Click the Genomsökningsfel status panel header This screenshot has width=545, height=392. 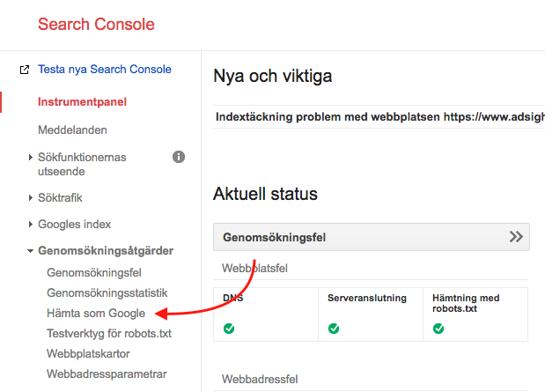coord(372,237)
